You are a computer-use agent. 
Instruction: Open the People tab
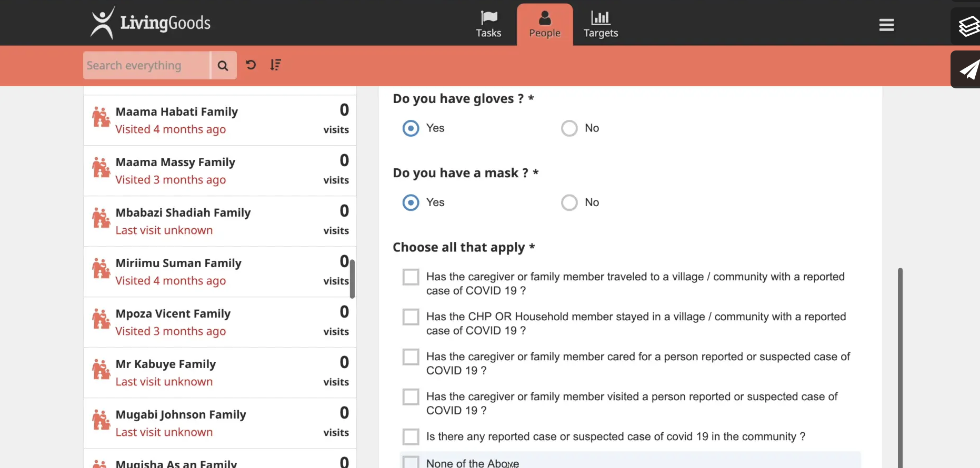point(545,25)
